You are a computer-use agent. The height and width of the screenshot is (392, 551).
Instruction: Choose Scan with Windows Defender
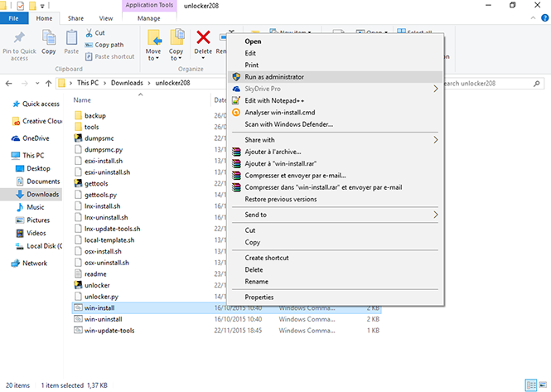[x=336, y=124]
